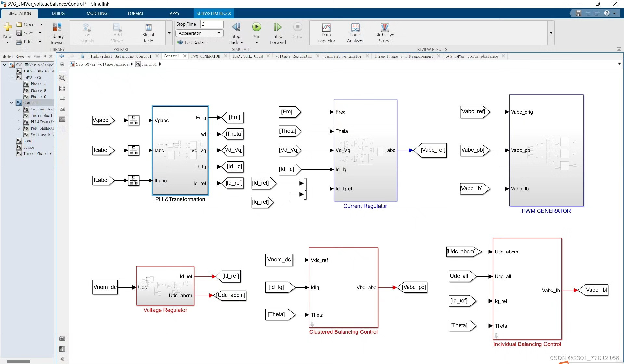Click the screenshot camera icon

click(62, 339)
